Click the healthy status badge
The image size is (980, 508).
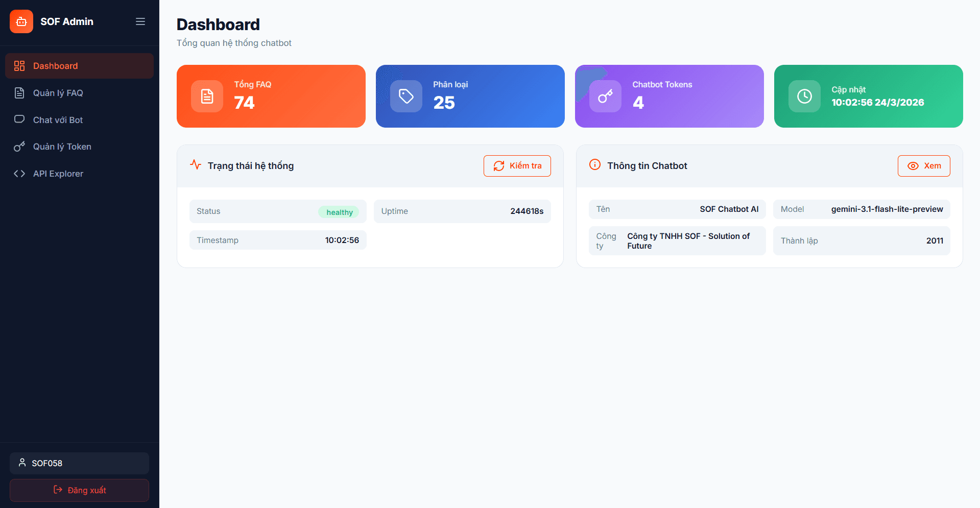pos(339,212)
